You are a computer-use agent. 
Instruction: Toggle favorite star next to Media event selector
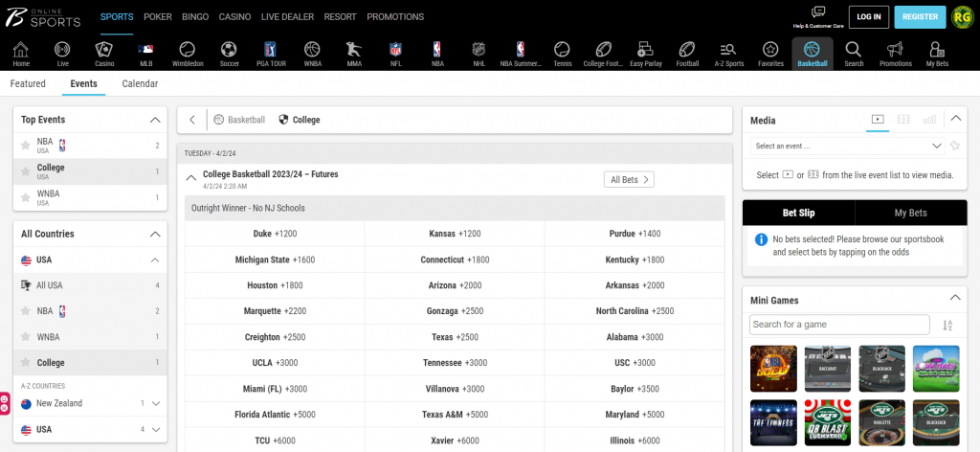954,146
